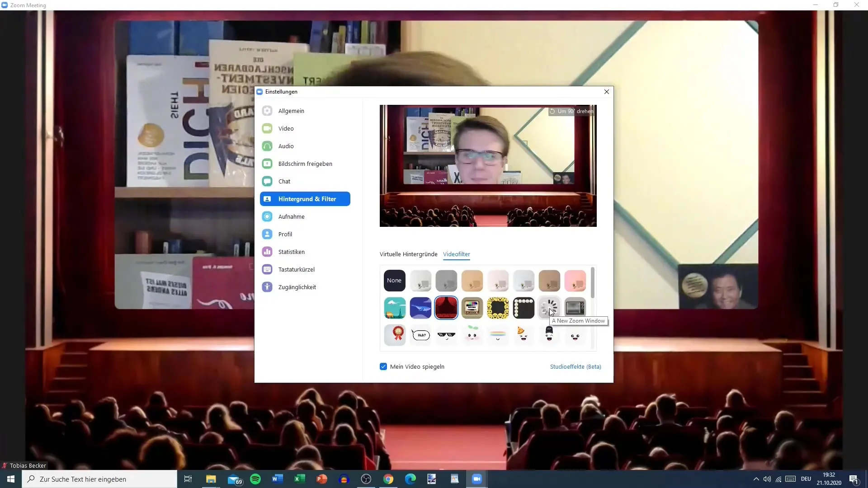Enable the None video filter option
868x488 pixels.
[x=393, y=280]
